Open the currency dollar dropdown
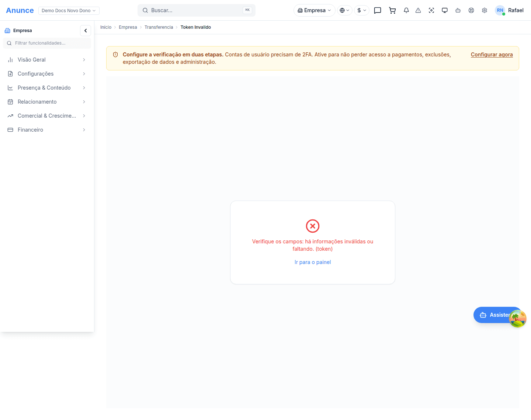The image size is (531, 420). click(x=362, y=10)
